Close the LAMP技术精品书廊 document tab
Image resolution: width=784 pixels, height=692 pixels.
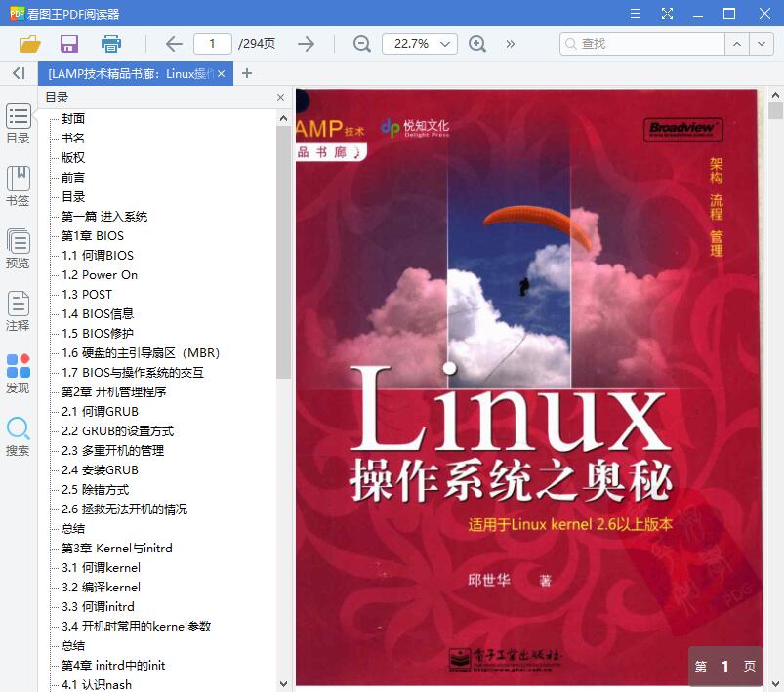point(222,74)
